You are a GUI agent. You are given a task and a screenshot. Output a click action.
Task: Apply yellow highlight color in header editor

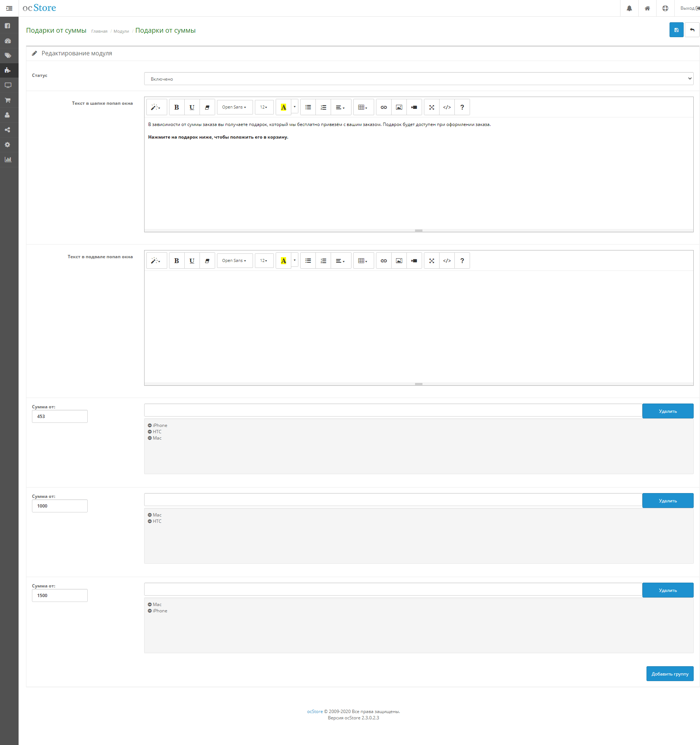(283, 107)
